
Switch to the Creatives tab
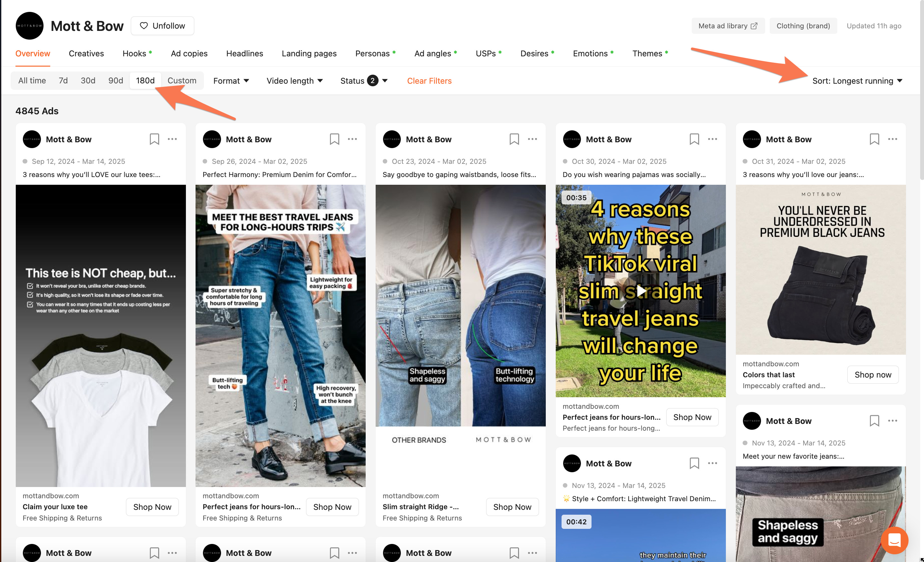tap(86, 53)
